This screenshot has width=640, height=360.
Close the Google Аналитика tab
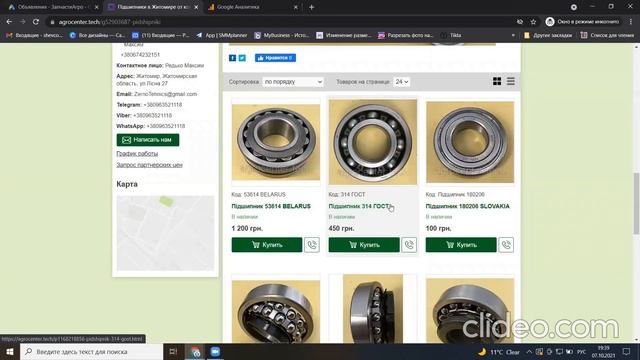296,7
